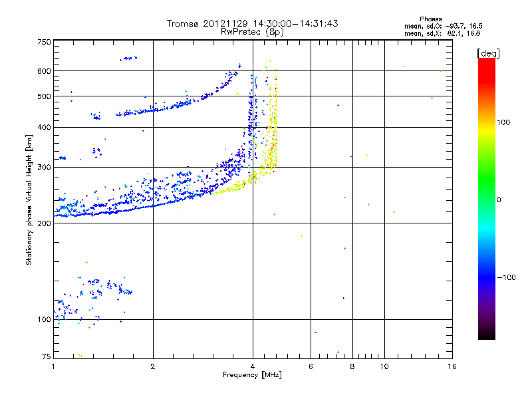Click the '750' y-axis tick label
The image size is (532, 399).
click(45, 42)
